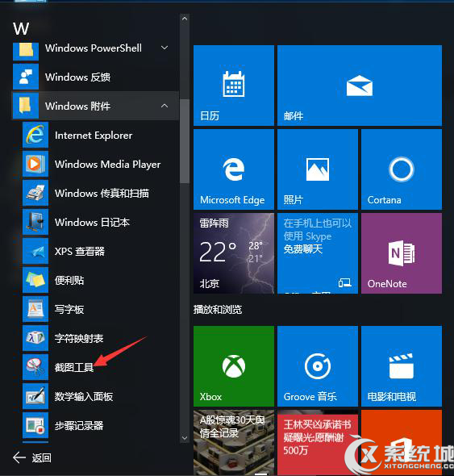Select the Windows Media Player label
The width and height of the screenshot is (454, 476).
click(108, 165)
